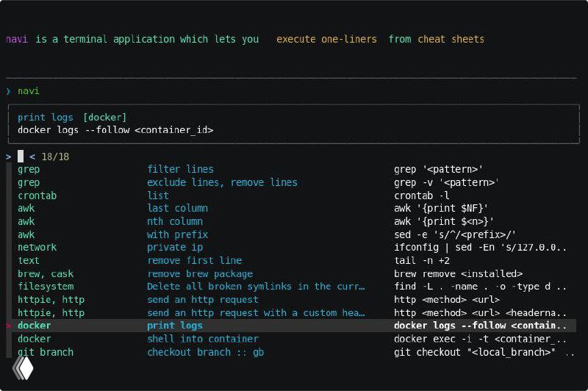Select the grep filter lines entry
This screenshot has height=391, width=588.
[x=180, y=169]
